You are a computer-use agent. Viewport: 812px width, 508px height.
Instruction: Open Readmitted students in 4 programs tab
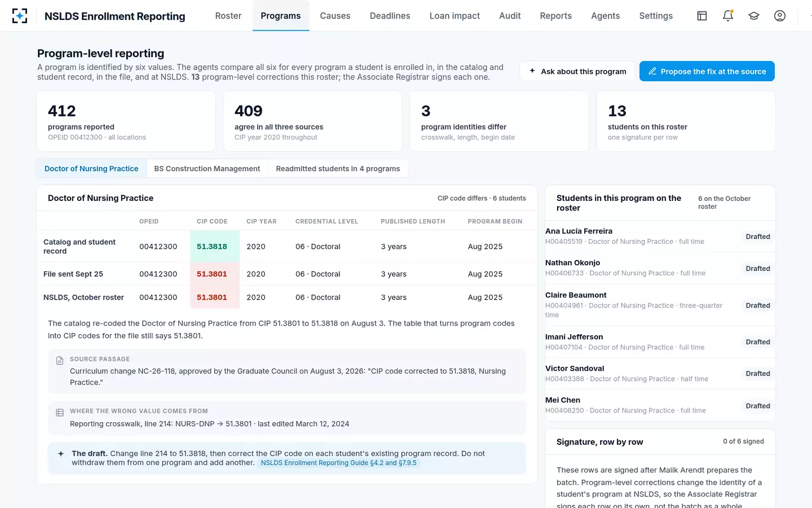(x=338, y=169)
